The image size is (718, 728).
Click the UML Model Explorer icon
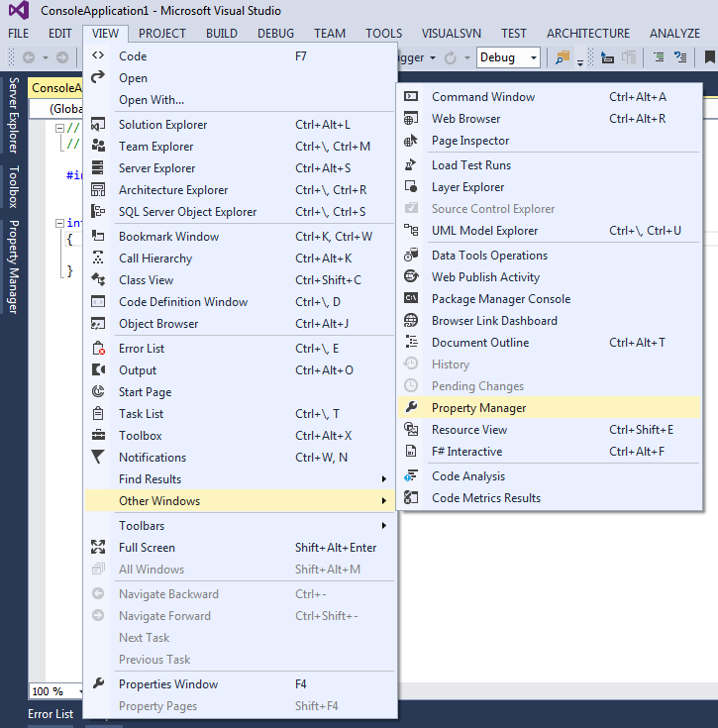[411, 230]
